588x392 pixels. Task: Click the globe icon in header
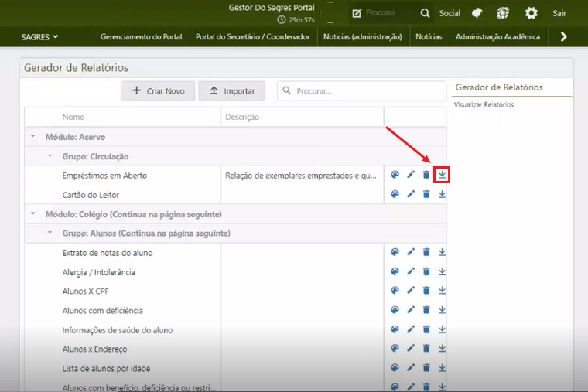pos(503,13)
